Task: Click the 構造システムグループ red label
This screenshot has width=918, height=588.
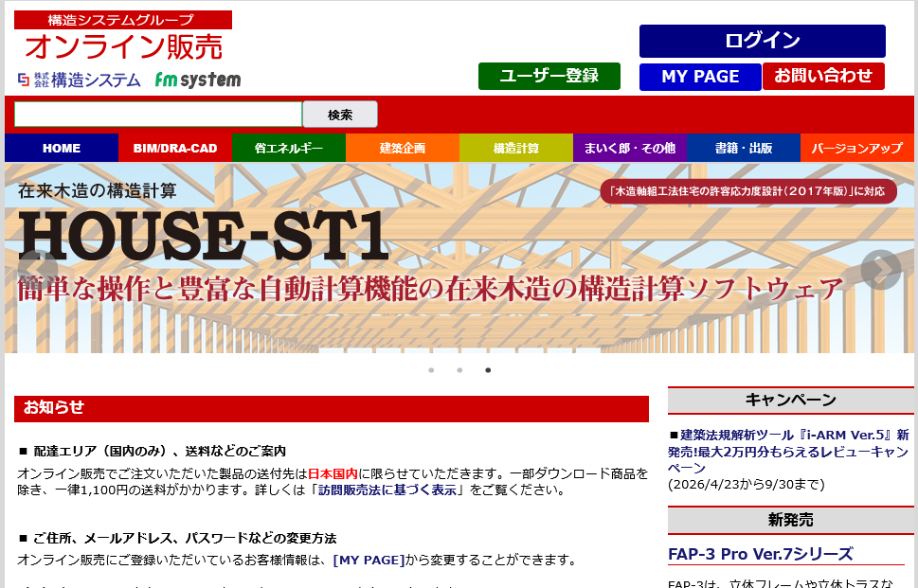Action: 123,20
